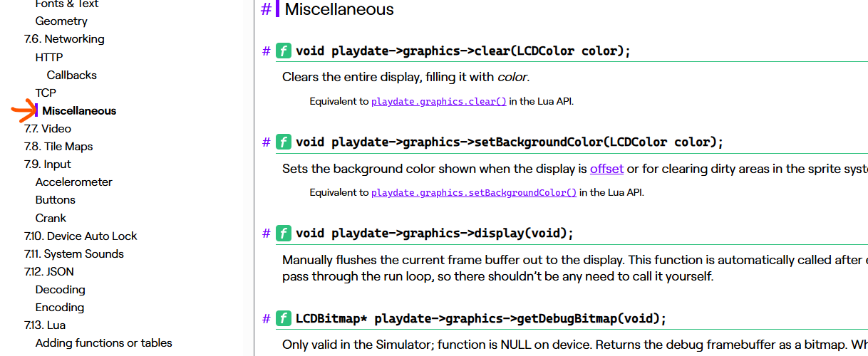868x356 pixels.
Task: Jump to 7.7. Video section
Action: [x=48, y=129]
